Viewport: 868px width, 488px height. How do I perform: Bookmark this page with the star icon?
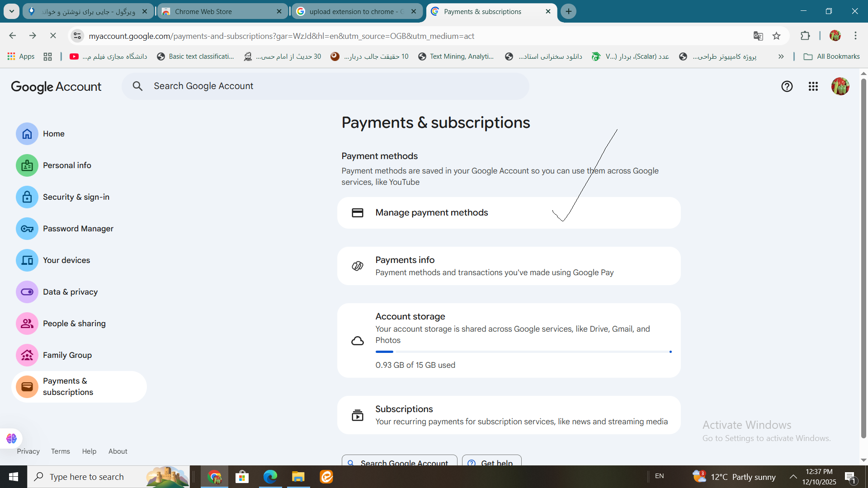point(777,36)
